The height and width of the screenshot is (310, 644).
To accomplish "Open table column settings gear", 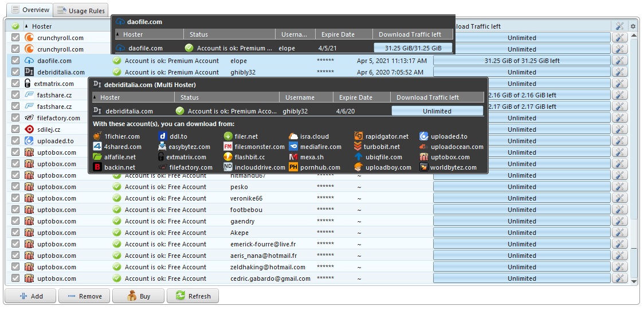I will pos(633,26).
